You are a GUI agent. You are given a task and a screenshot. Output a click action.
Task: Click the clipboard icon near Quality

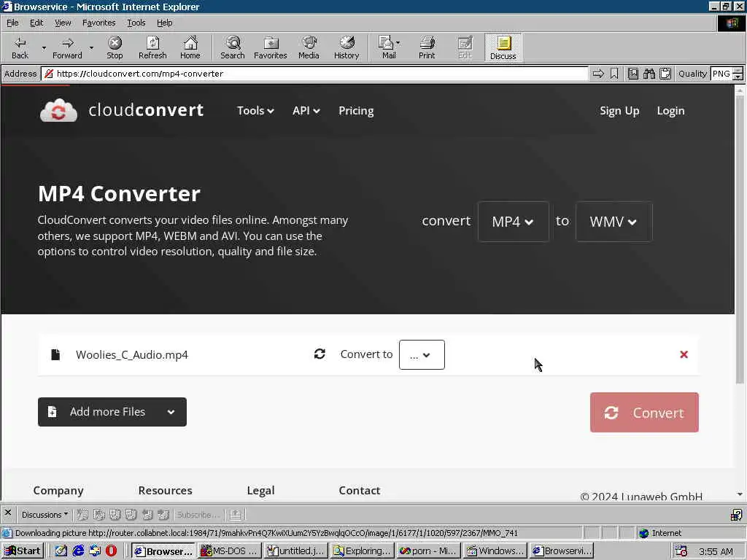point(665,74)
